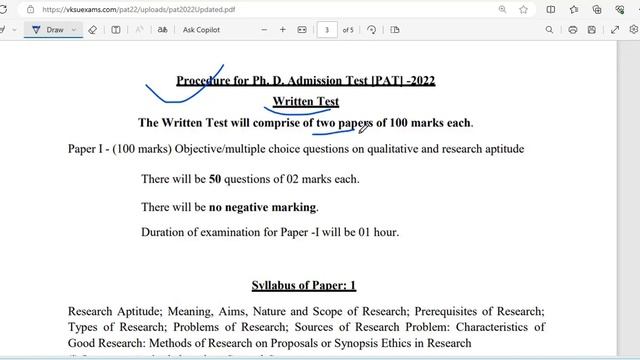Viewport: 640px width, 360px height.
Task: Open the Browser essentials heart icon
Action: pyautogui.click(x=620, y=9)
